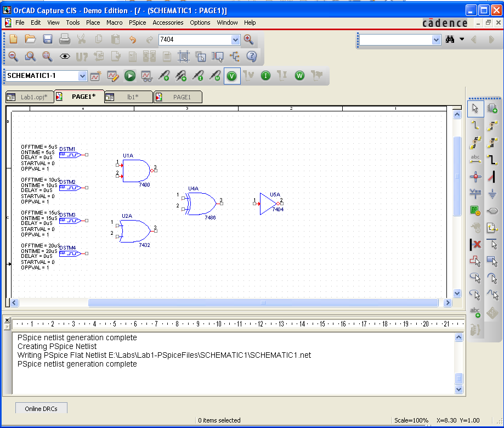Pick the Place Part tool in palette
This screenshot has height=428, width=504.
(x=492, y=108)
